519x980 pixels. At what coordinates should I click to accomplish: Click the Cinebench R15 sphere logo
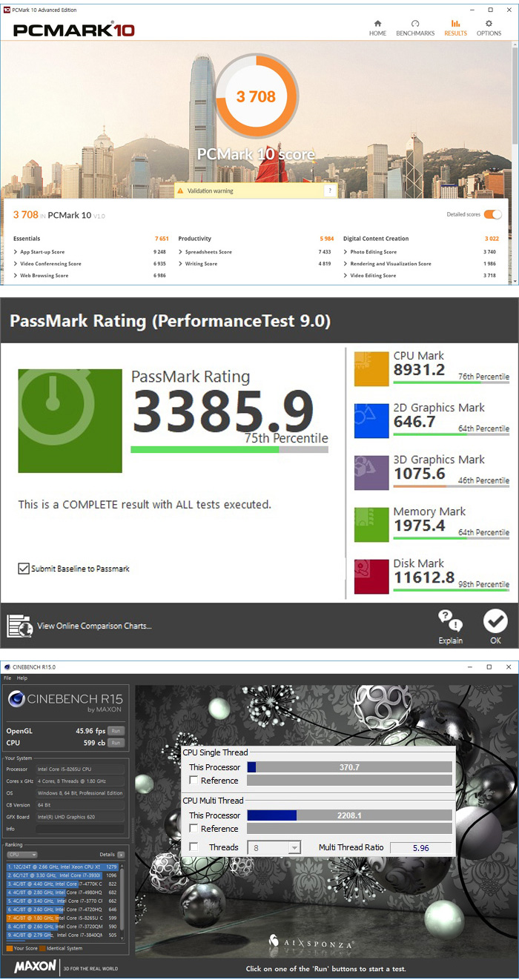[x=16, y=699]
